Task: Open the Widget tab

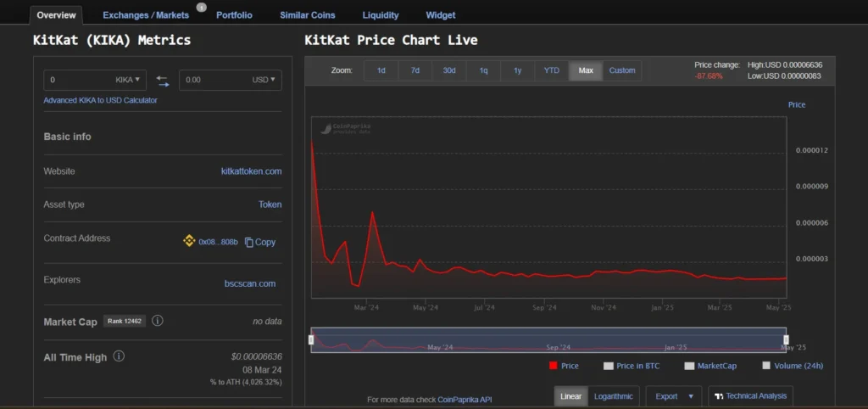Action: 441,15
